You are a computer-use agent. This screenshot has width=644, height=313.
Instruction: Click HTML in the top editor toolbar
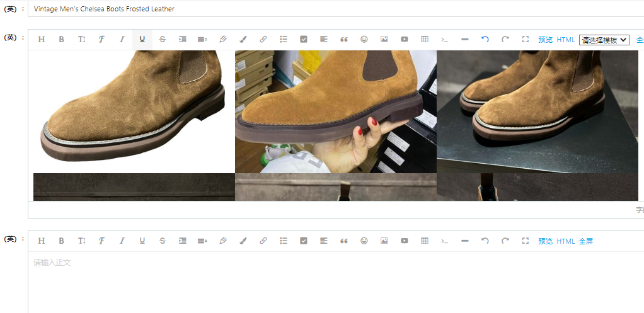[565, 40]
